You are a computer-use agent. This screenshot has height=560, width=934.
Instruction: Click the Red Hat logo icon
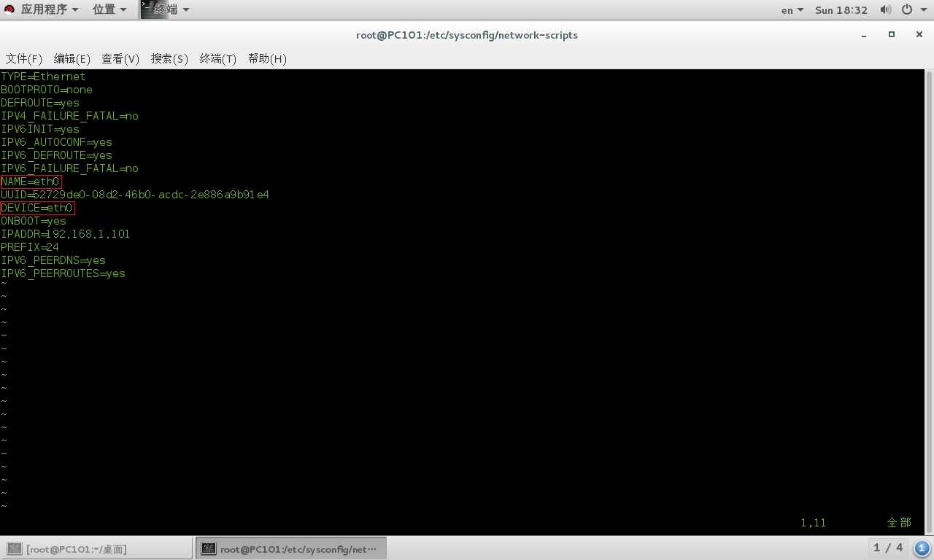[9, 9]
